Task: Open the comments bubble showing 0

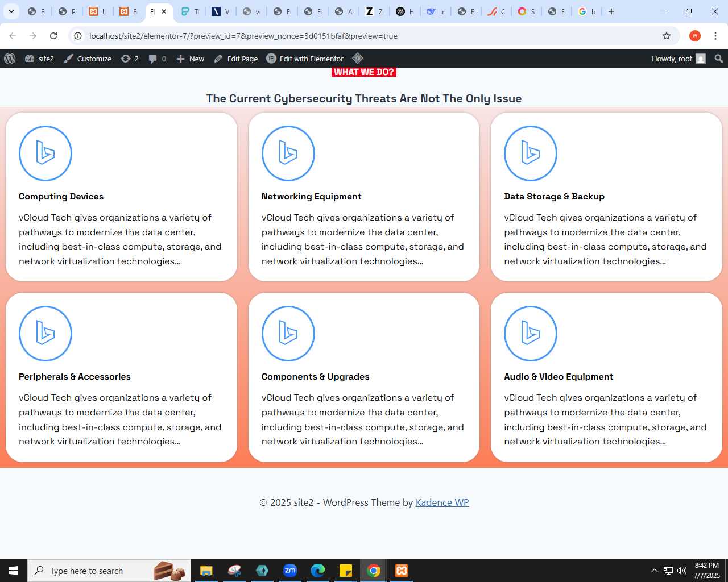Action: (x=158, y=59)
